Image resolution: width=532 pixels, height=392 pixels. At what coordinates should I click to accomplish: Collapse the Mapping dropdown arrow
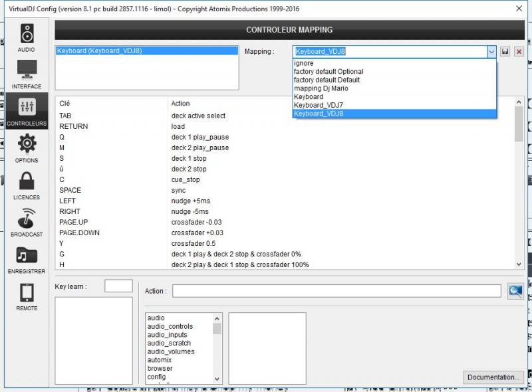pyautogui.click(x=491, y=51)
